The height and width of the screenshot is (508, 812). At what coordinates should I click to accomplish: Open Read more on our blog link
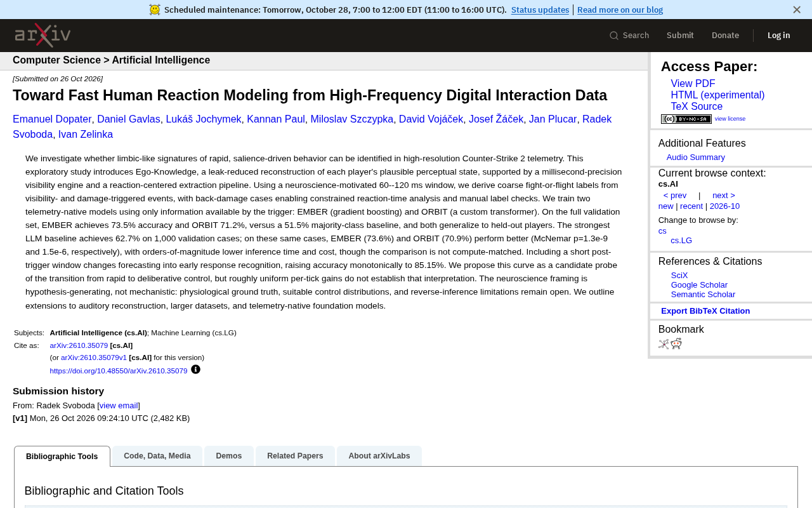pyautogui.click(x=620, y=10)
